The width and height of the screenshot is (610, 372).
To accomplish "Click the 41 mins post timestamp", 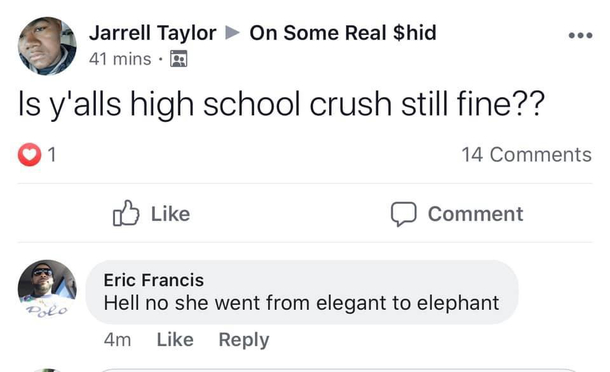I will 120,59.
